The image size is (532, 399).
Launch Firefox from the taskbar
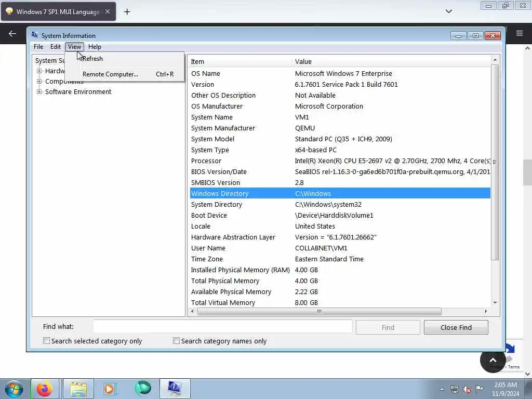tap(45, 389)
